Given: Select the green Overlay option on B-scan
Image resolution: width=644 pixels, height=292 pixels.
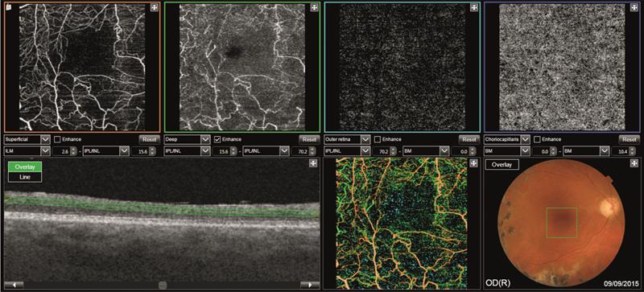Looking at the screenshot, I should point(25,167).
